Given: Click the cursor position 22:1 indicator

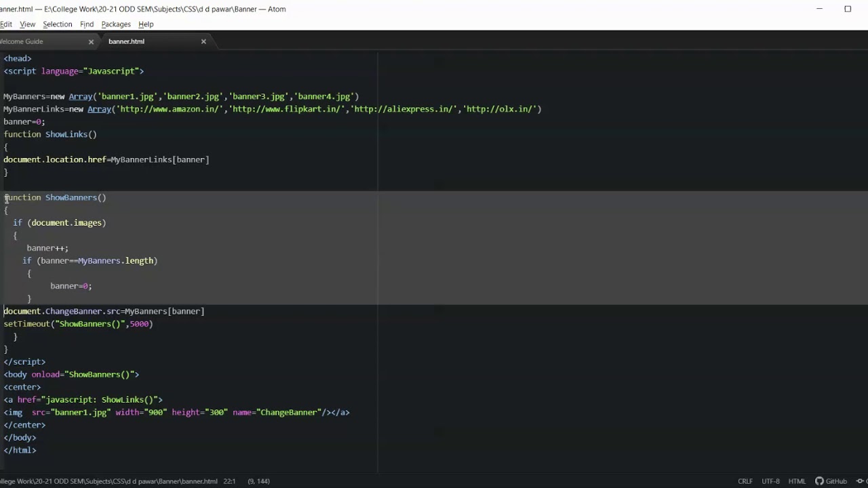Looking at the screenshot, I should (229, 481).
